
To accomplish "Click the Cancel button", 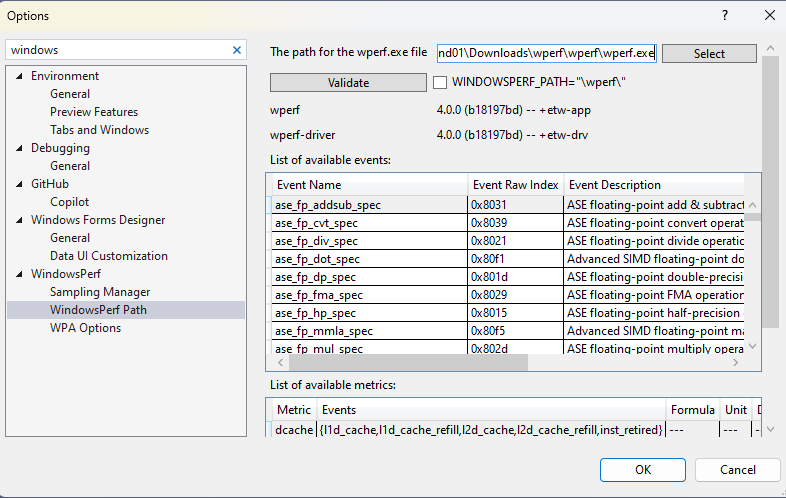I will (737, 470).
